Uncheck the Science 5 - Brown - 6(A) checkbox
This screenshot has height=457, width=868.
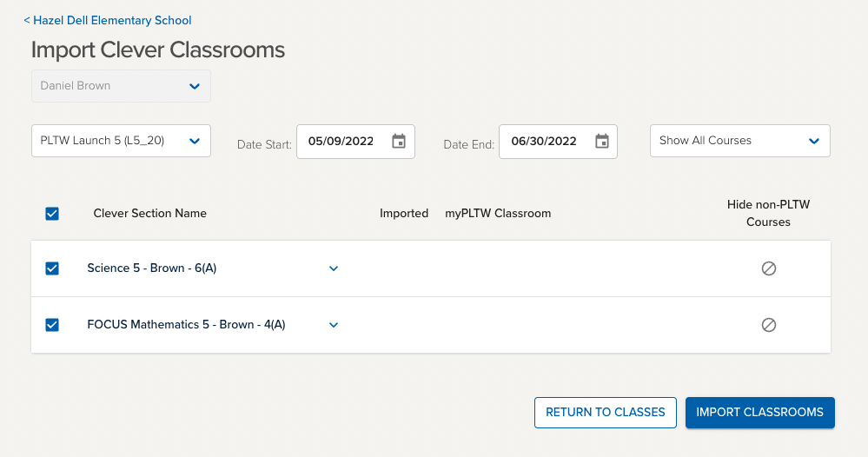tap(52, 268)
